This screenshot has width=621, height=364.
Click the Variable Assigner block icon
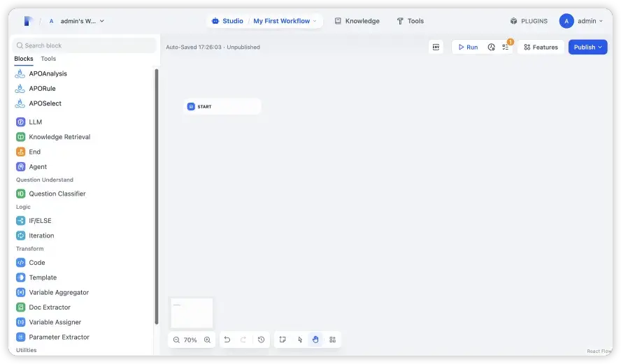(x=20, y=323)
